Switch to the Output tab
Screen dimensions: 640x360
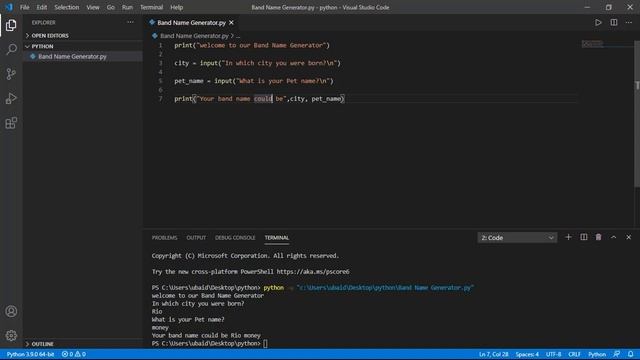point(196,238)
